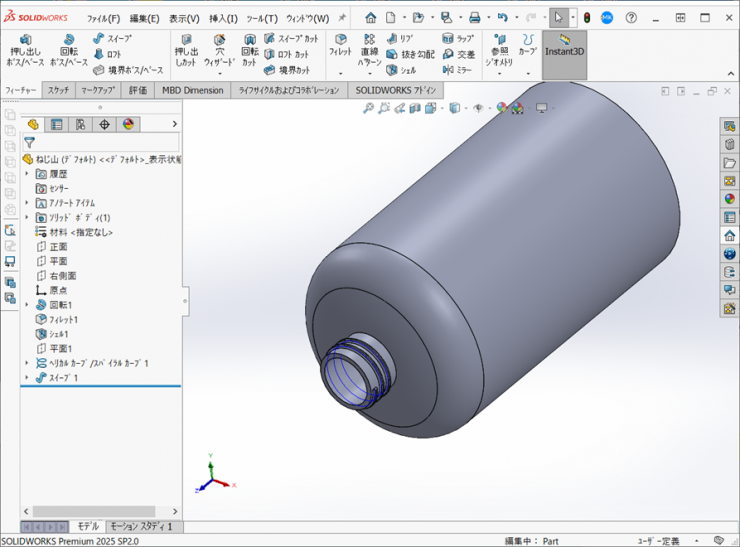Image resolution: width=740 pixels, height=547 pixels.
Task: Switch to the スケッチ tab
Action: 58,90
